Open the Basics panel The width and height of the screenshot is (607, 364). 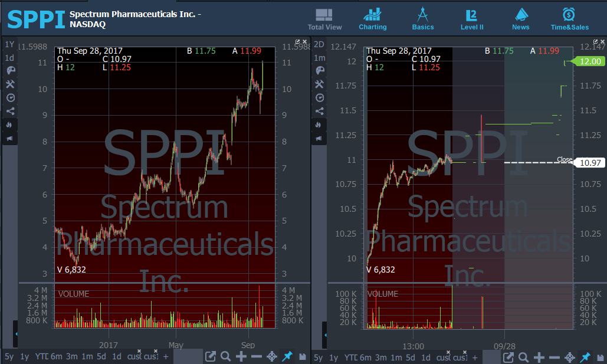click(423, 19)
